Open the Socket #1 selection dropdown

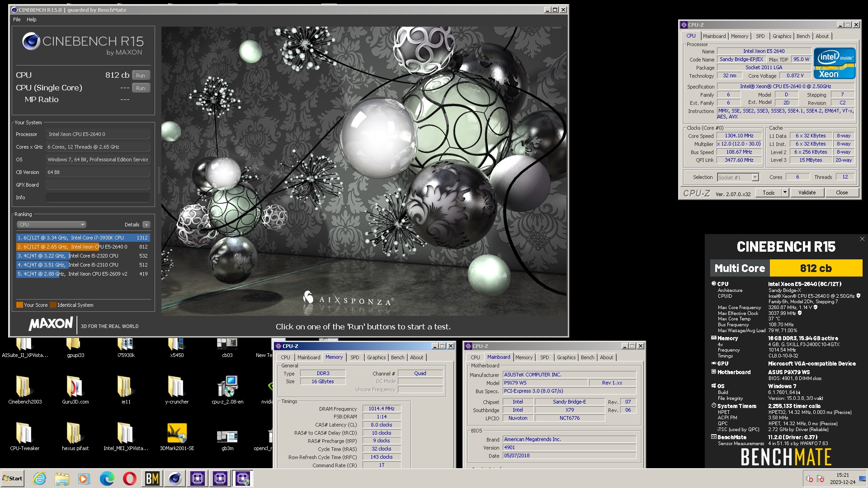click(x=738, y=178)
